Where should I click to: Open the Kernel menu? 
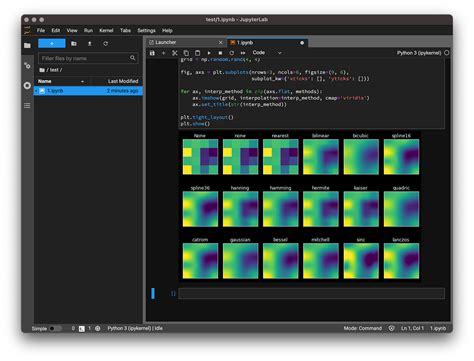tap(106, 30)
